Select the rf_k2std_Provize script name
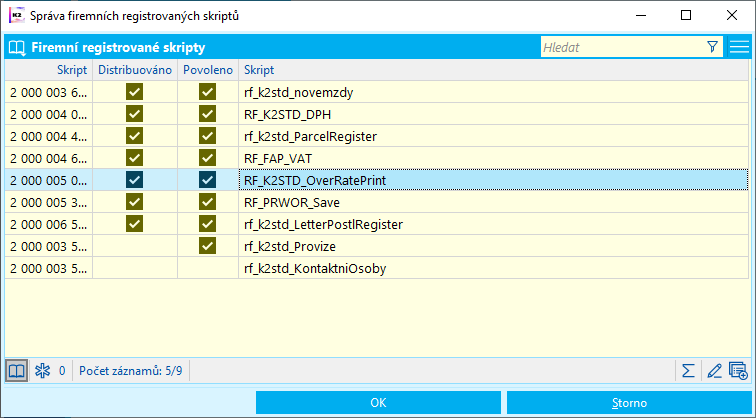The height and width of the screenshot is (418, 756). (x=290, y=246)
